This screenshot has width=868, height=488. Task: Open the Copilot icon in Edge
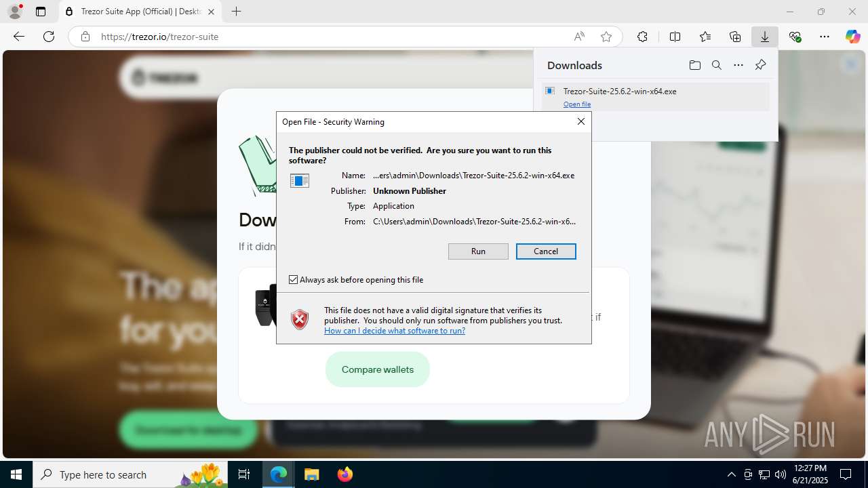tap(852, 37)
